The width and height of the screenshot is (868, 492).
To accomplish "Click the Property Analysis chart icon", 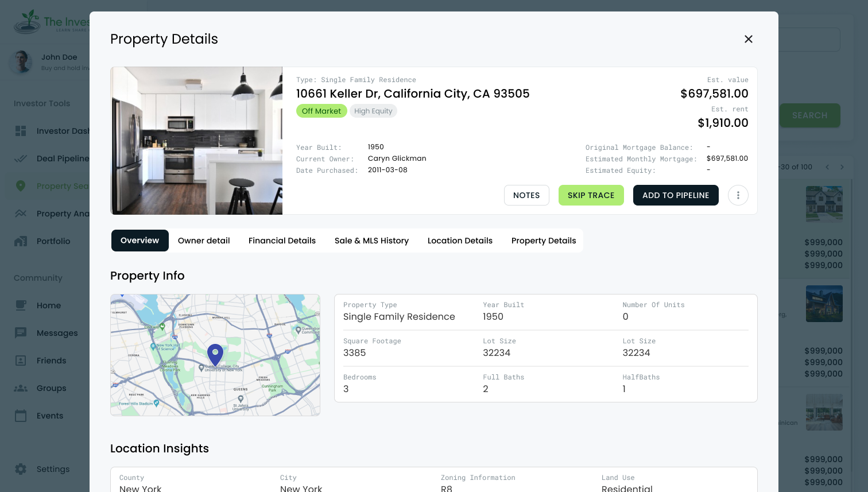I will pos(21,214).
